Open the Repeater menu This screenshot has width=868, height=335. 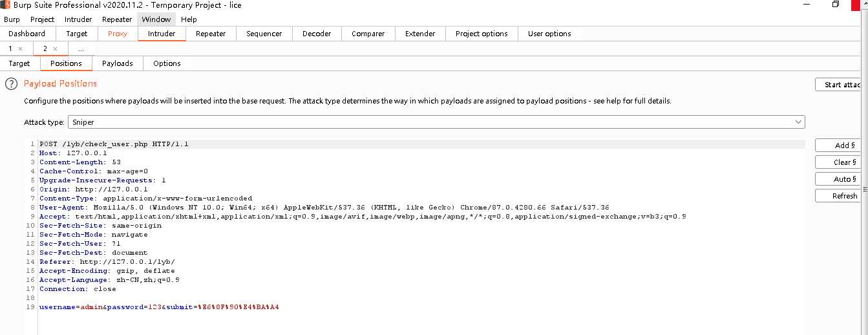(x=117, y=19)
